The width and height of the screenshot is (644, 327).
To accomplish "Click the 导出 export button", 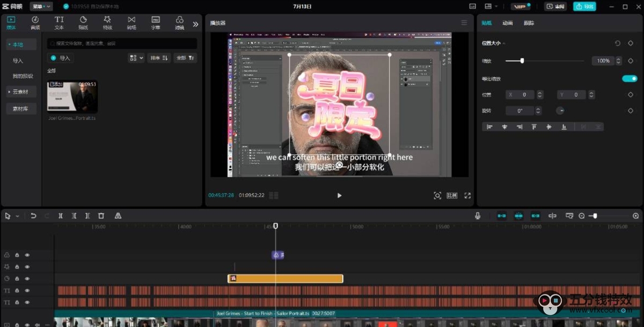I will pos(584,6).
